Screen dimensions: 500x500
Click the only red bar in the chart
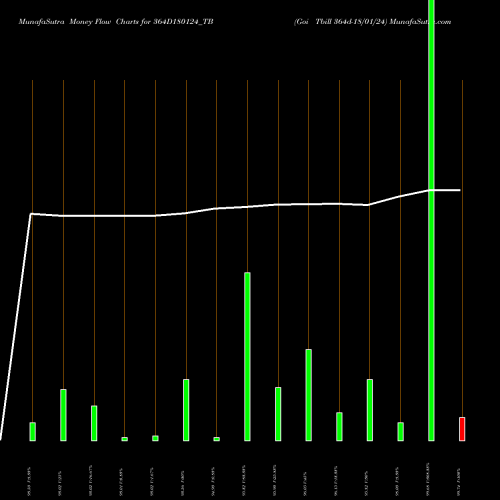click(462, 429)
